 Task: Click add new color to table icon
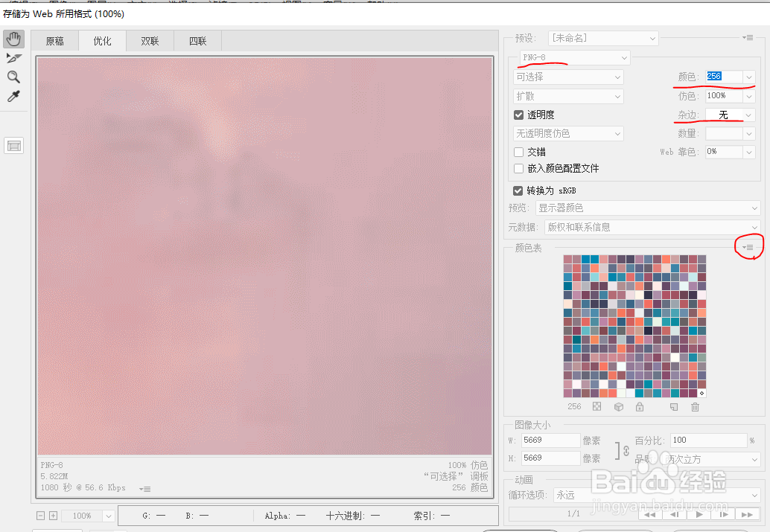[x=674, y=406]
